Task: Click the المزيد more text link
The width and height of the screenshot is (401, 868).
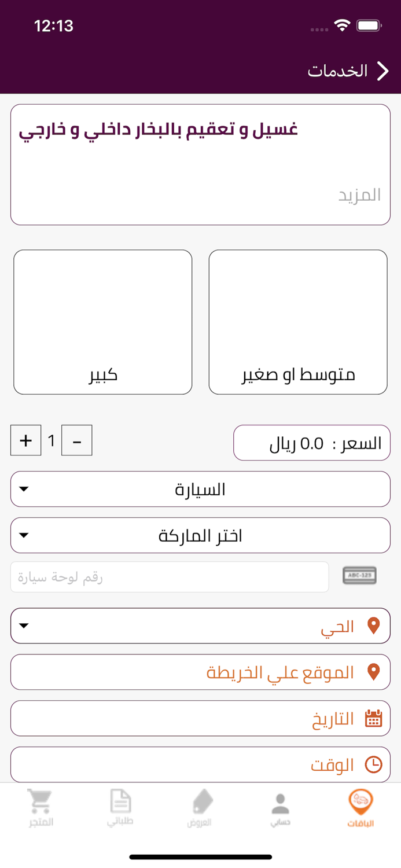Action: pos(360,195)
